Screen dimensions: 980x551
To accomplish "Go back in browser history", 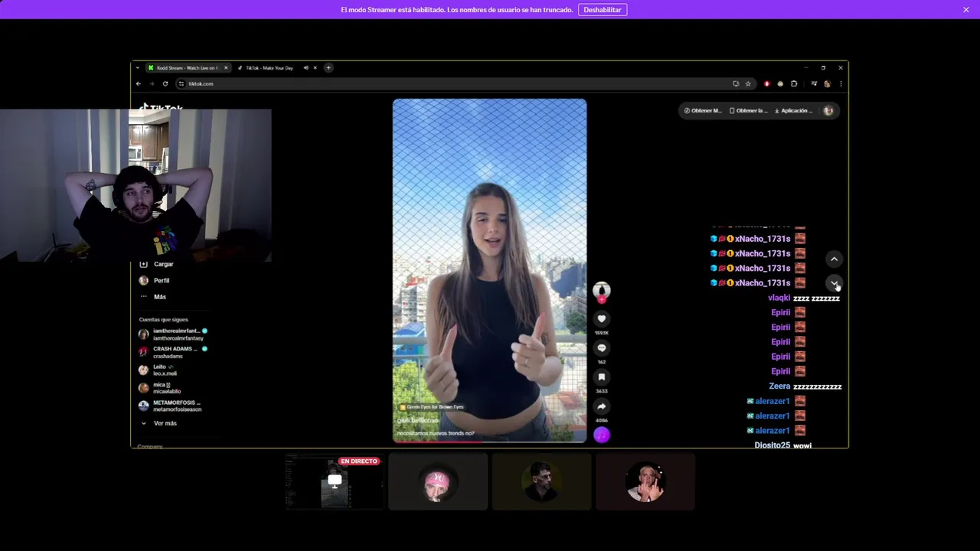I will coord(139,83).
